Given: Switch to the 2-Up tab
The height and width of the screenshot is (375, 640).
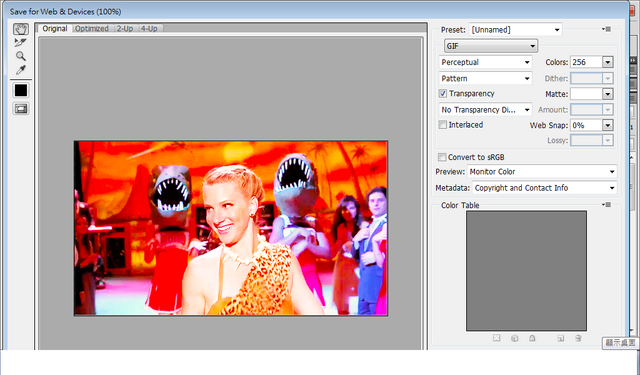Looking at the screenshot, I should [124, 29].
